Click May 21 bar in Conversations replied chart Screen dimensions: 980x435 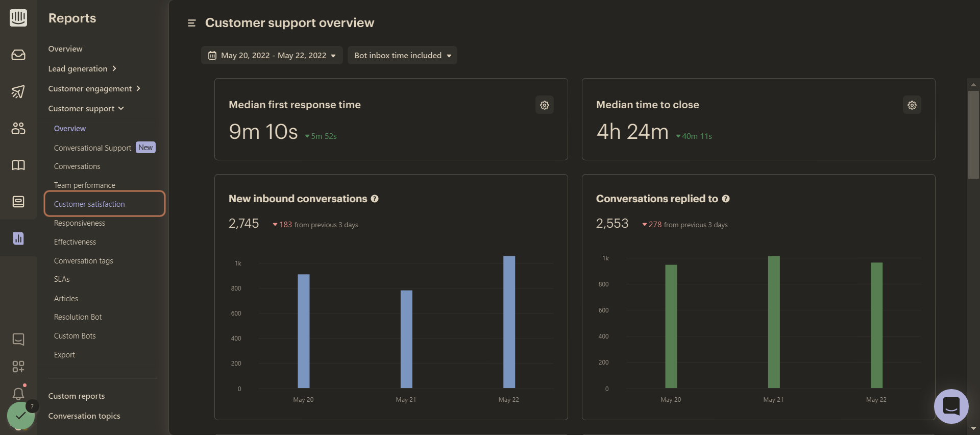tap(774, 322)
